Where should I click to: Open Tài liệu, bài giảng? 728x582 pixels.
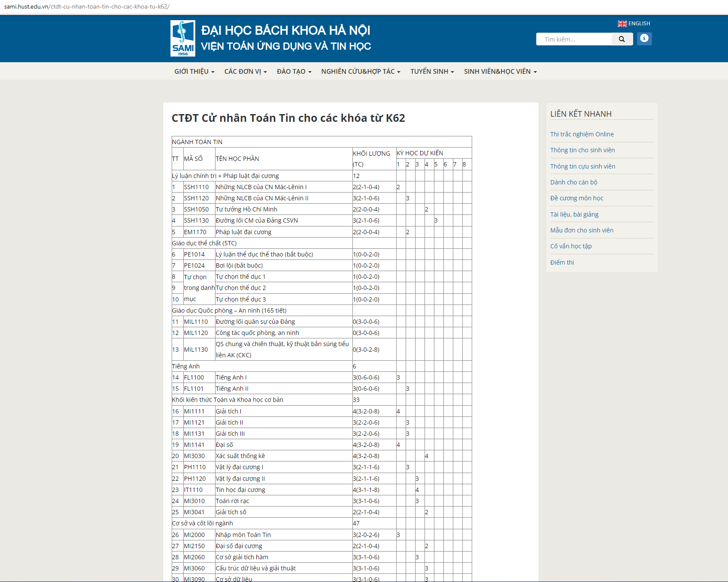pyautogui.click(x=575, y=214)
